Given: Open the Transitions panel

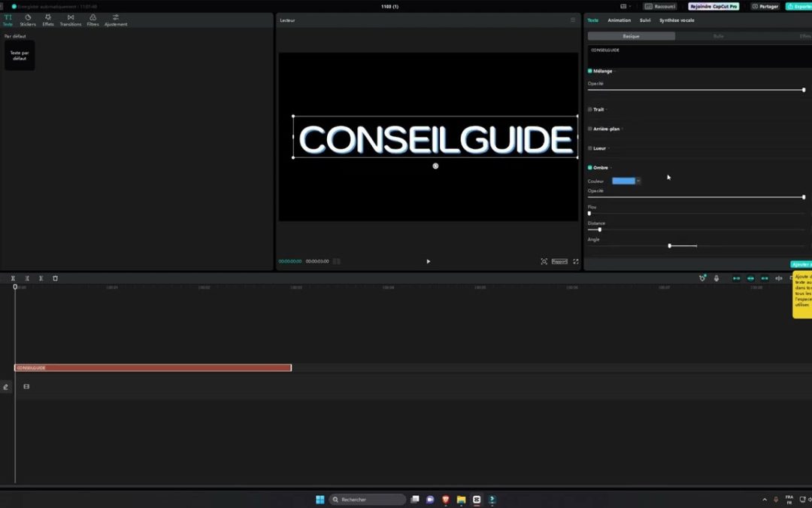Looking at the screenshot, I should coord(71,20).
